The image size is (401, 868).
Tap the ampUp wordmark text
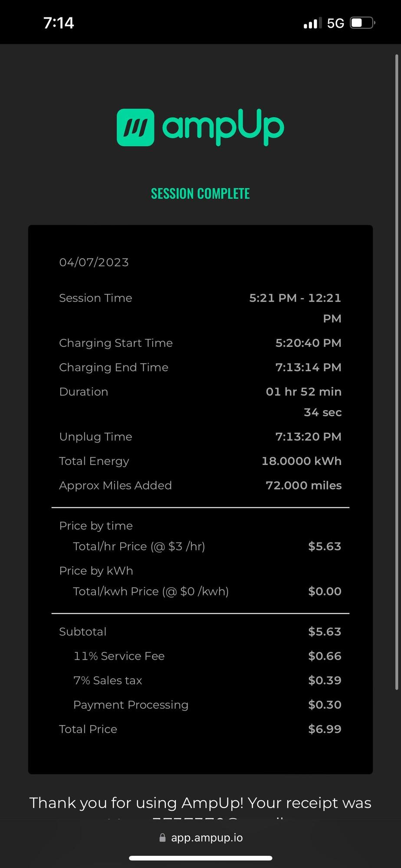(x=223, y=127)
